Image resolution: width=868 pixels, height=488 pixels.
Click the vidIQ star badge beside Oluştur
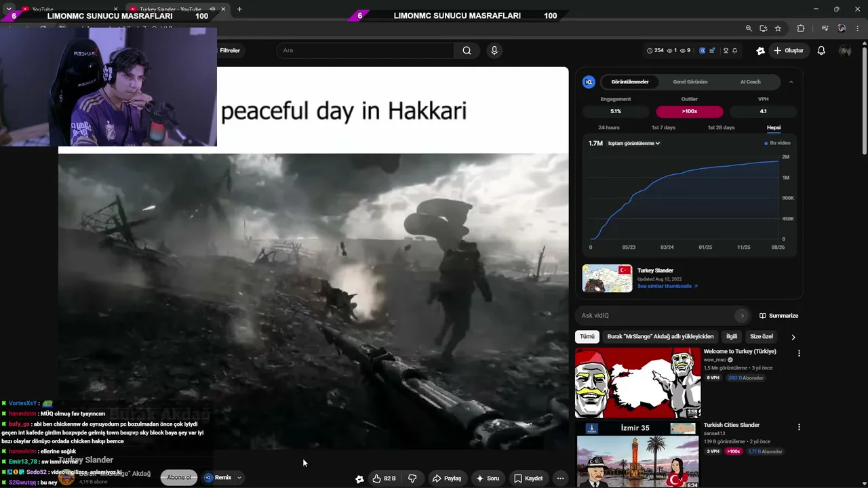(761, 50)
